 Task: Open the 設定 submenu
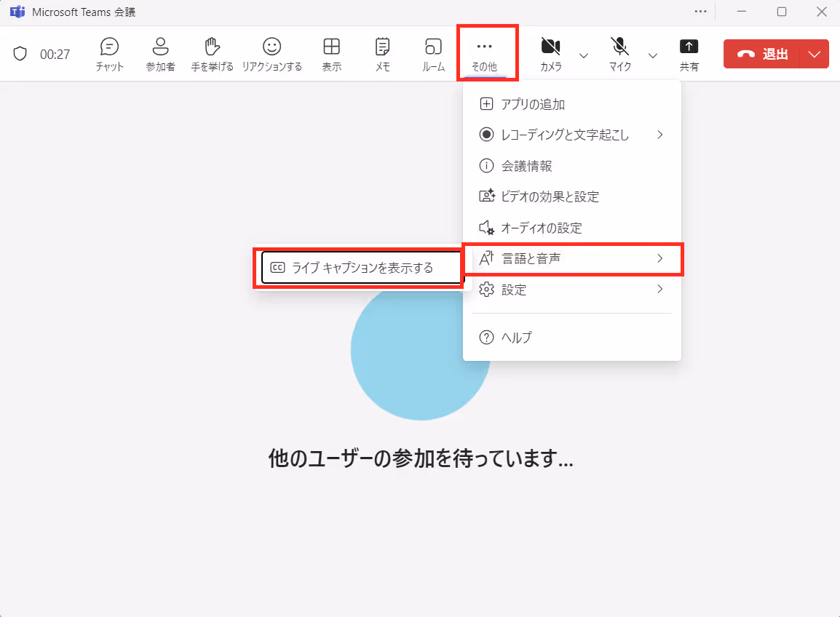(x=572, y=290)
